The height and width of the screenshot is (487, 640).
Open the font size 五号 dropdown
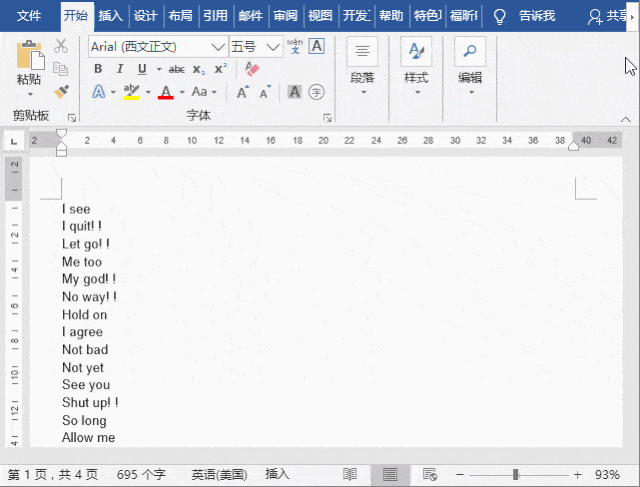coord(273,47)
